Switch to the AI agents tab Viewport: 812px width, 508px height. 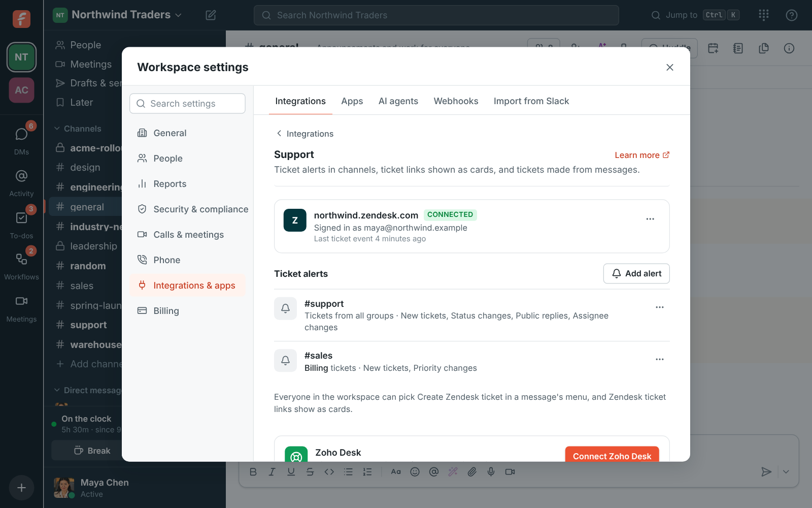398,101
